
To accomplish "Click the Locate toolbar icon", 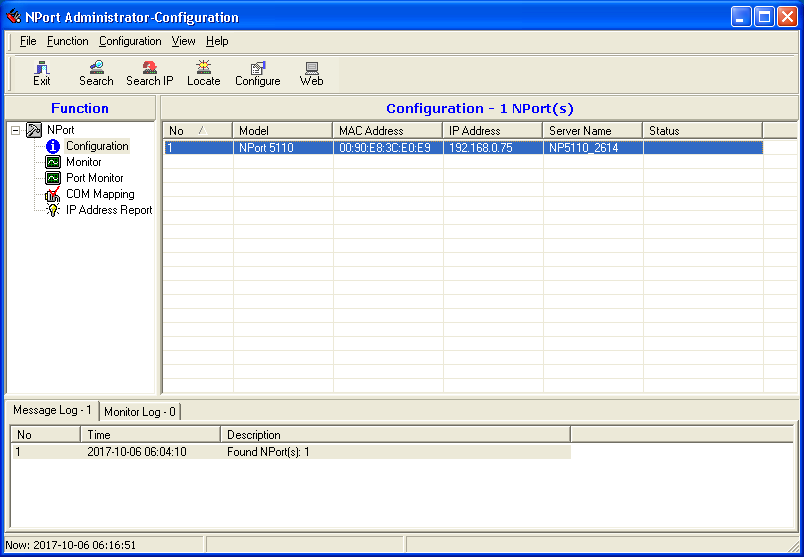I will [204, 73].
